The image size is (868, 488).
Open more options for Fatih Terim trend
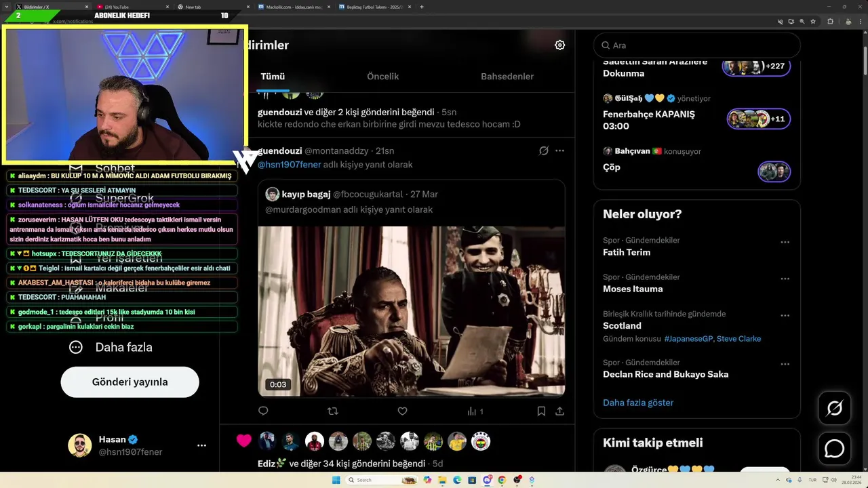pyautogui.click(x=785, y=242)
